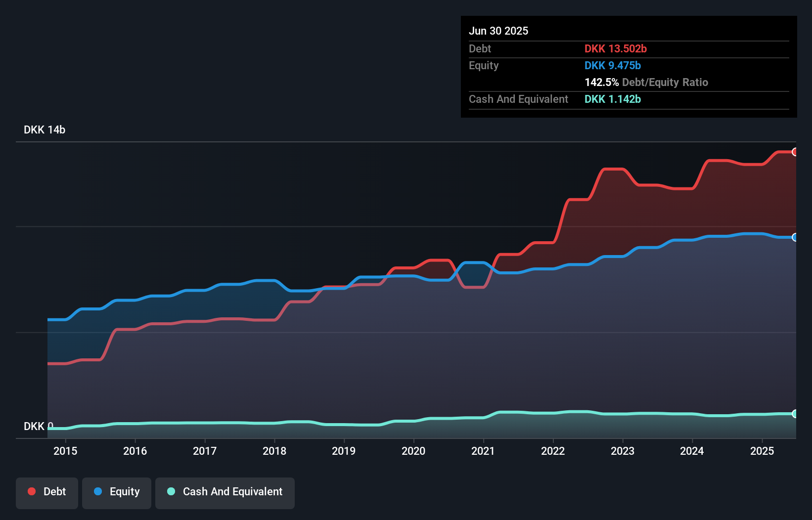Click the DKK 14b axis label
This screenshot has height=520, width=812.
click(44, 130)
